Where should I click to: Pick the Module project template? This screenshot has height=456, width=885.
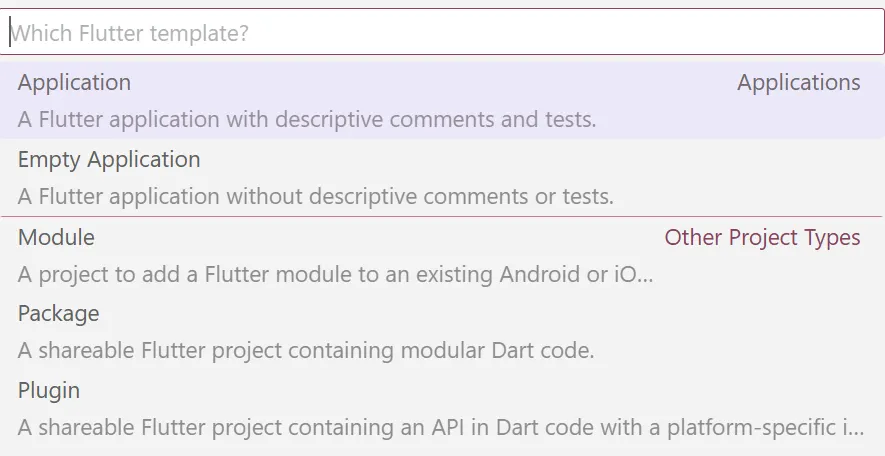click(56, 238)
